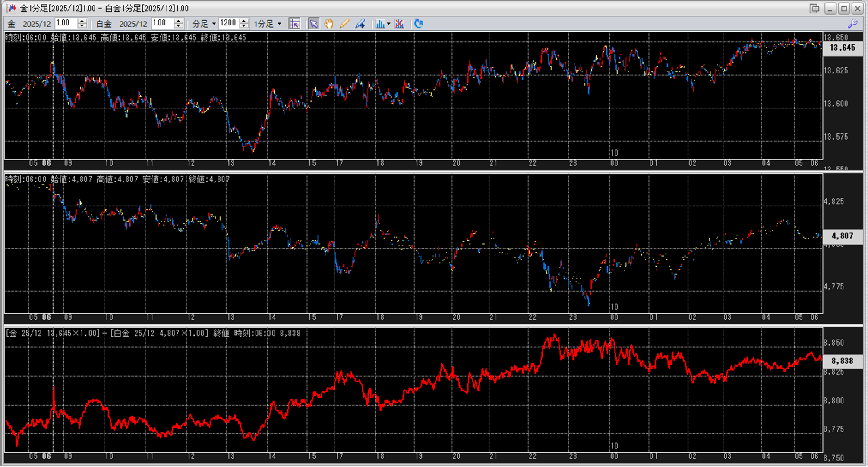Decrease the platinum multiplier spinner value
Viewport: 868px width, 467px height.
pyautogui.click(x=178, y=26)
